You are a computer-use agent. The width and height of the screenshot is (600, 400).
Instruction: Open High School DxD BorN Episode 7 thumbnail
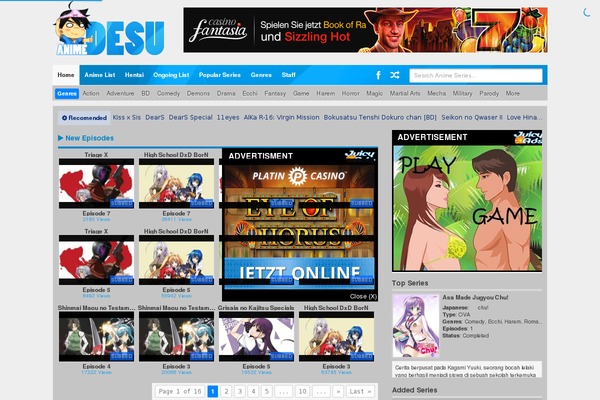[176, 183]
